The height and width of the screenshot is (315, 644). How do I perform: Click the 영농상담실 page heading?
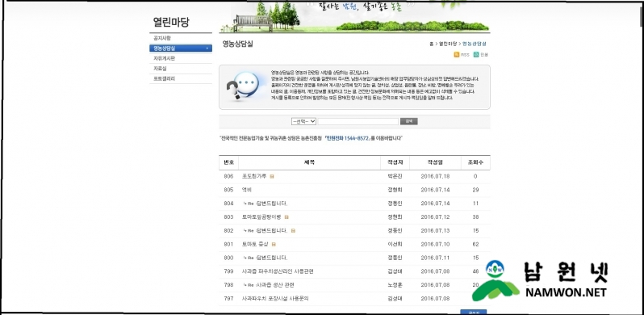(x=238, y=44)
